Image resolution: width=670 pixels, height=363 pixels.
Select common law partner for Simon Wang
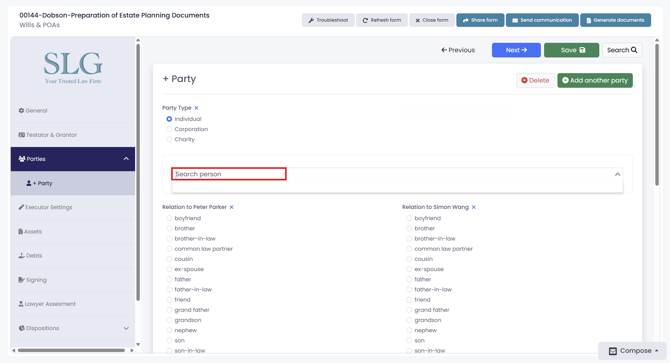409,249
